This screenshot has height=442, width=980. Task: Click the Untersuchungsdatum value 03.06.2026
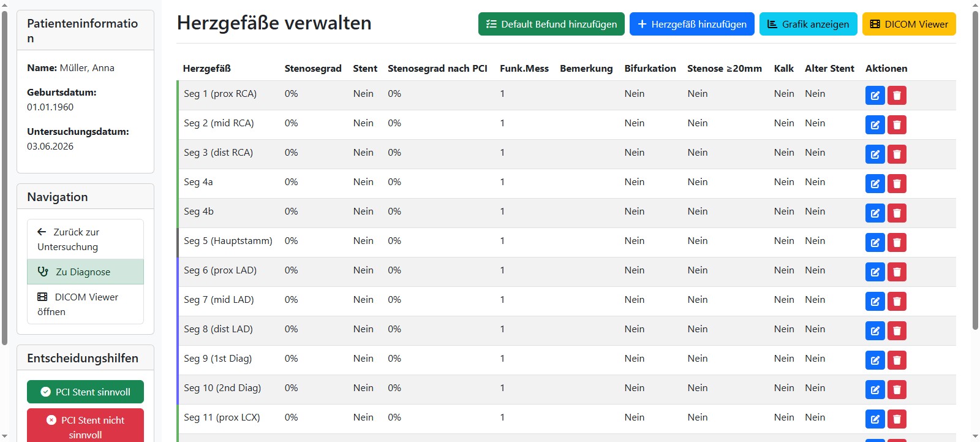click(x=50, y=147)
